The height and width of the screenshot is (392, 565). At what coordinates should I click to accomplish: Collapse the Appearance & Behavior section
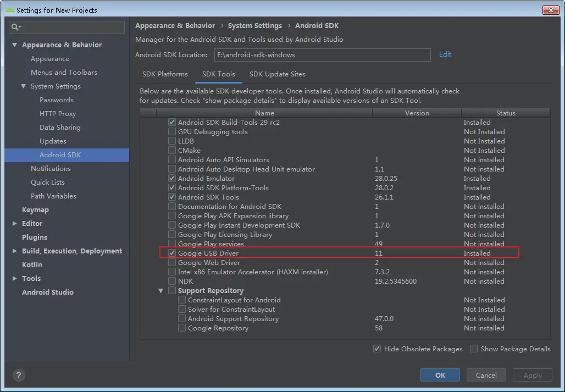(x=14, y=45)
